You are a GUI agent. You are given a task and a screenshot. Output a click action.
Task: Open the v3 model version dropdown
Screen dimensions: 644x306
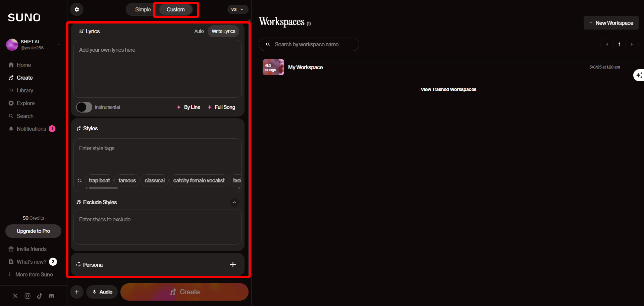pos(237,9)
